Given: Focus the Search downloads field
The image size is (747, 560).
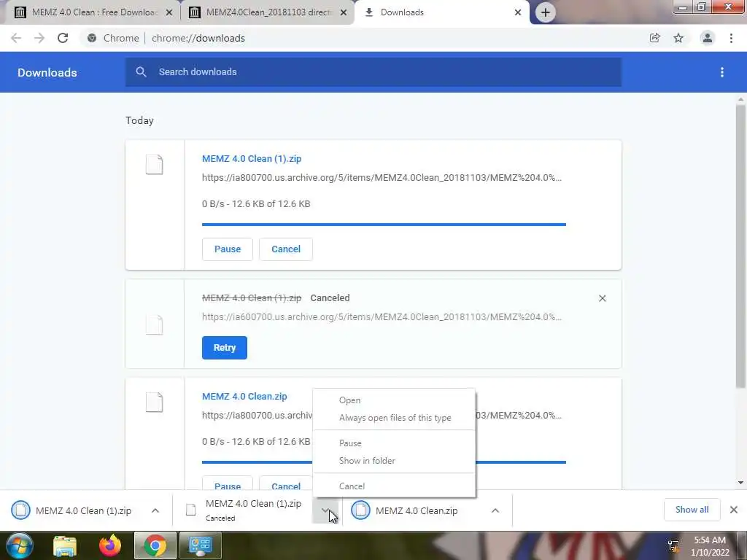Looking at the screenshot, I should point(373,72).
